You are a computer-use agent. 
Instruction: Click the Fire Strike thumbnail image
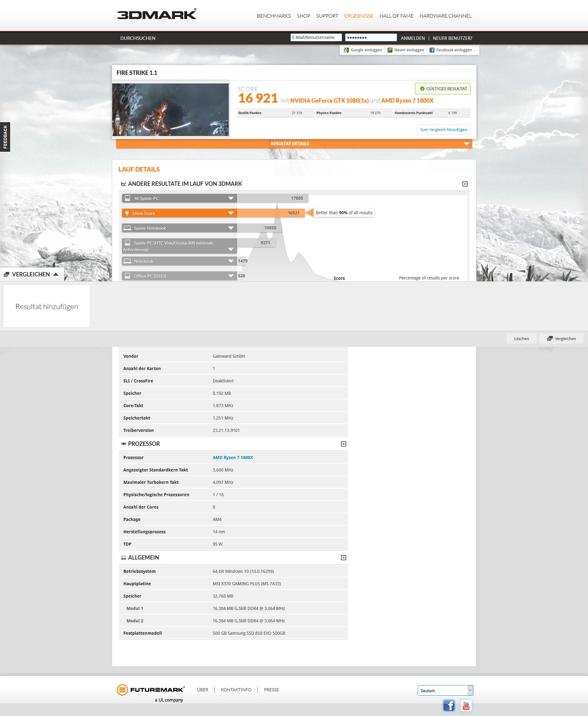[170, 110]
